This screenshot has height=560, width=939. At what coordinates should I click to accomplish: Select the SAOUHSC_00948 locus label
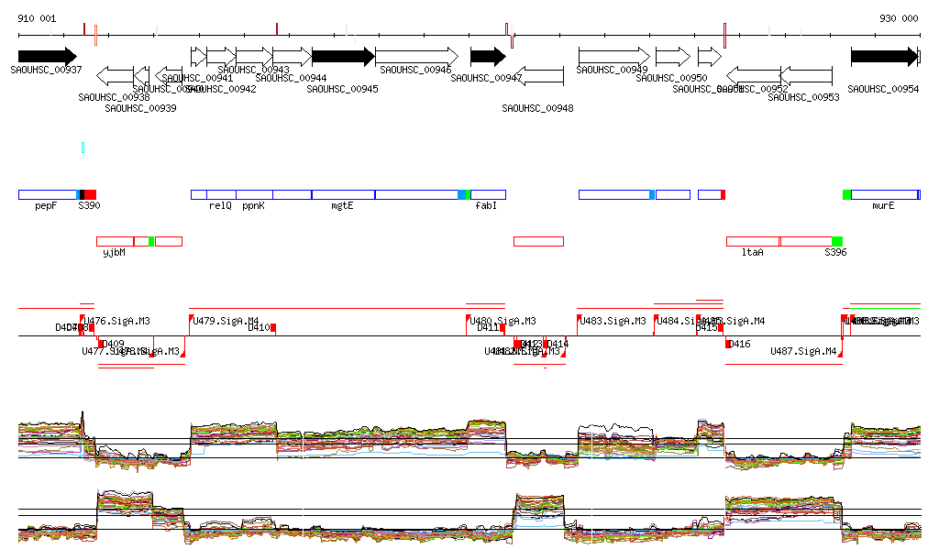[x=537, y=108]
